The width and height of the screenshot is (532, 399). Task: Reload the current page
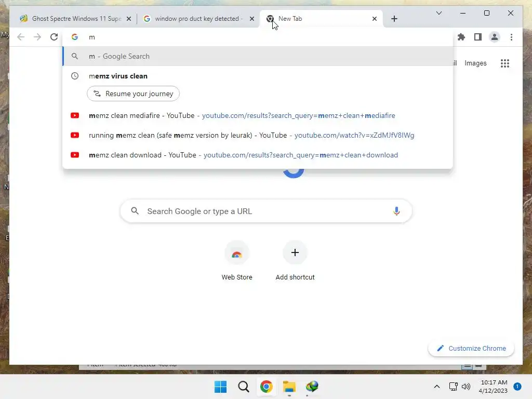click(54, 37)
